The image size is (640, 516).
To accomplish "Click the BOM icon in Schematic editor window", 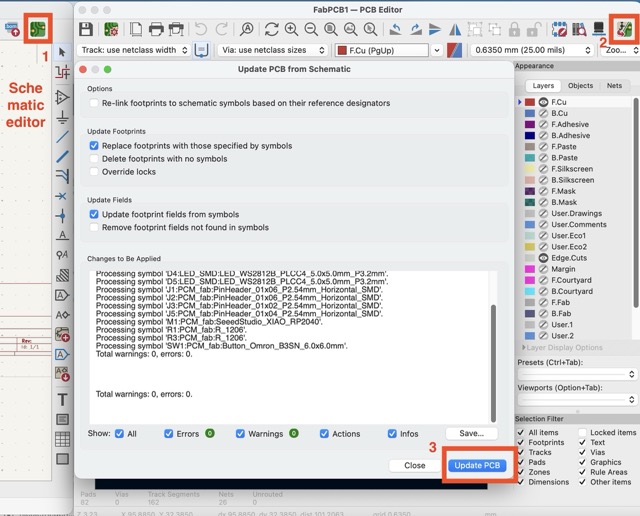I will point(12,29).
